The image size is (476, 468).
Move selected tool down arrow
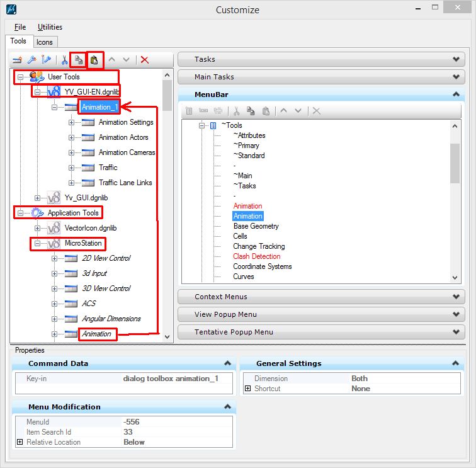pyautogui.click(x=127, y=60)
